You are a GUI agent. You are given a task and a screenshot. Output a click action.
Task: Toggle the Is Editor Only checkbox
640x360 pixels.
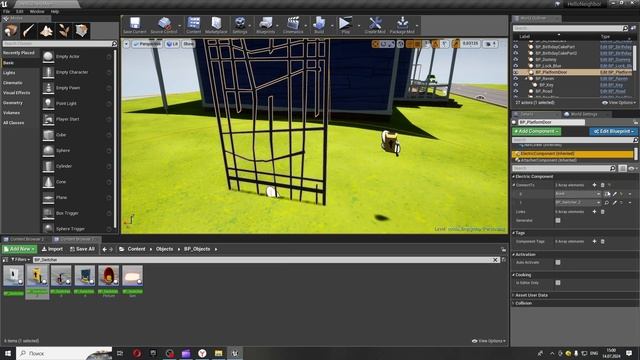(558, 283)
